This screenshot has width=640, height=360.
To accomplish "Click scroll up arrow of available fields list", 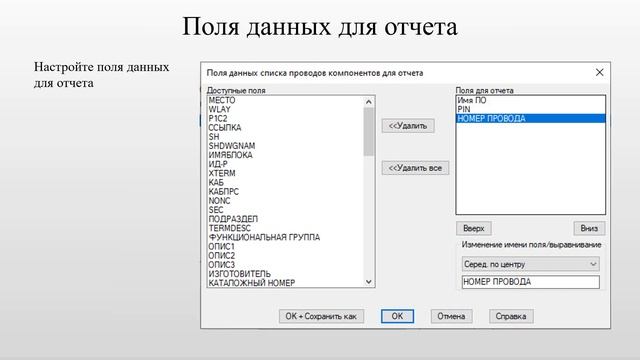I will [x=369, y=102].
